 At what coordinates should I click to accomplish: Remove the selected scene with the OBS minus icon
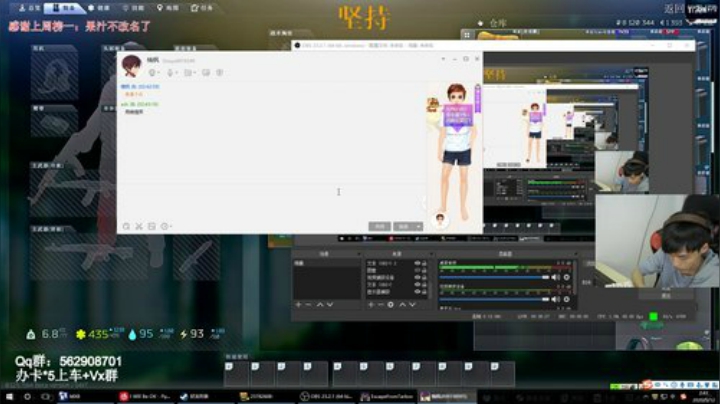coord(308,304)
